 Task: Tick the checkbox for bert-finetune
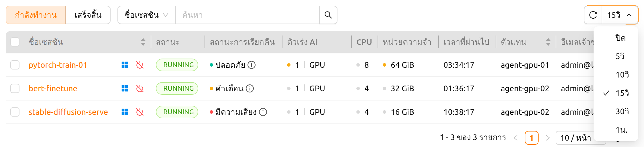[15, 88]
